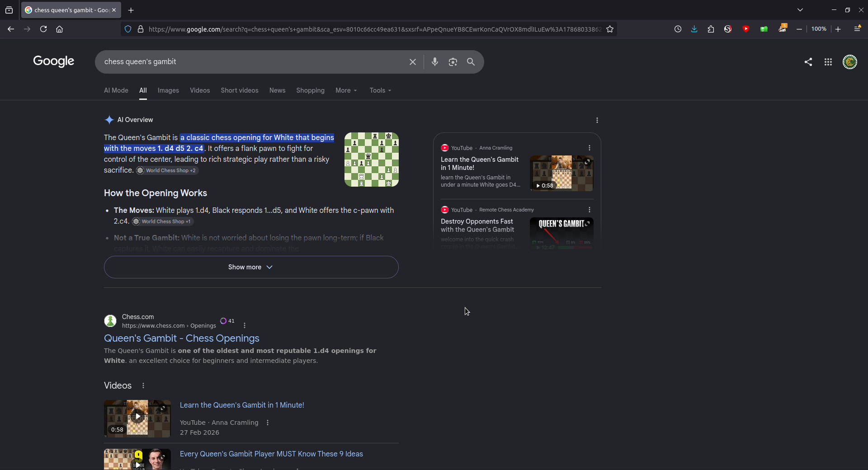The width and height of the screenshot is (868, 470).
Task: Open Learn the Queen's Gambit in 1 Minute card
Action: click(x=480, y=164)
